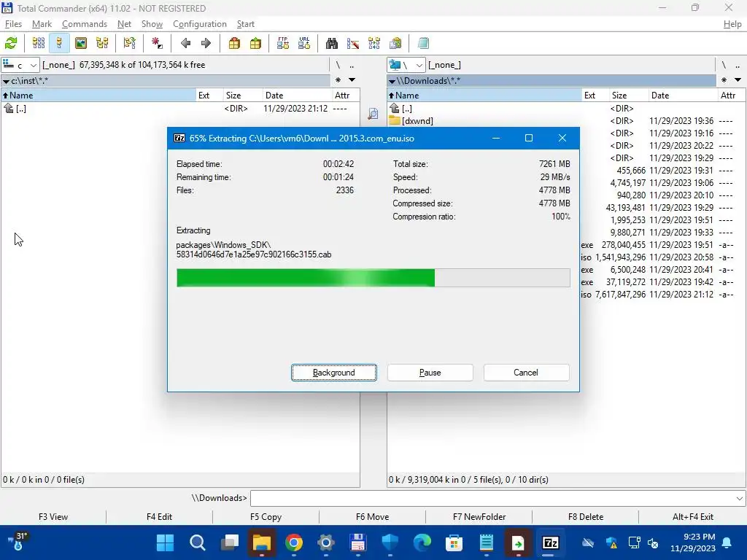Click F3 View button

pyautogui.click(x=53, y=517)
